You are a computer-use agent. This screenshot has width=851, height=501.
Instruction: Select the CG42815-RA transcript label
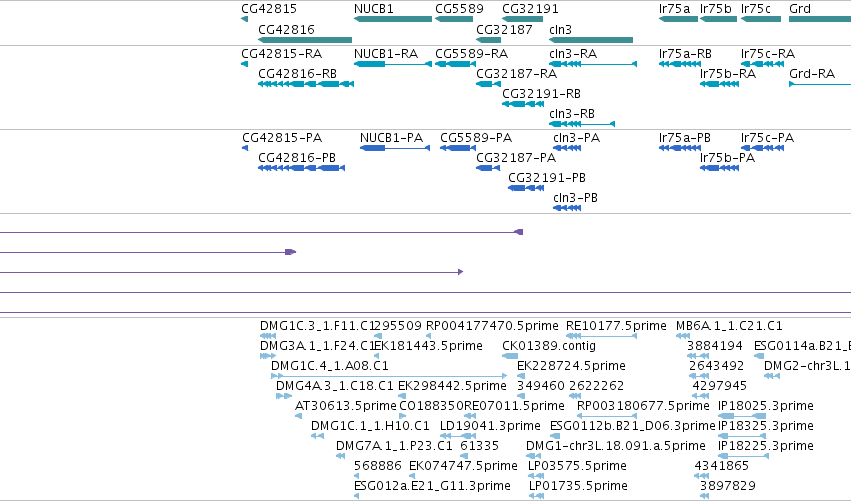tap(282, 54)
